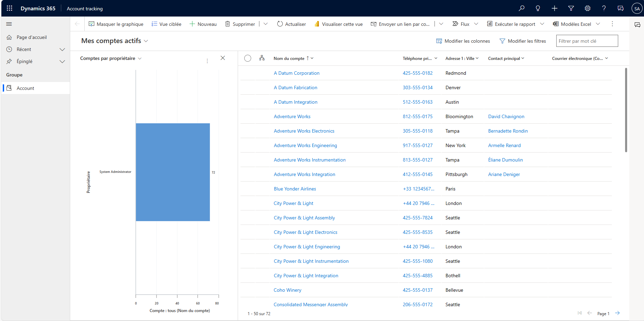Image resolution: width=644 pixels, height=321 pixels.
Task: Open the help question mark icon
Action: (604, 8)
